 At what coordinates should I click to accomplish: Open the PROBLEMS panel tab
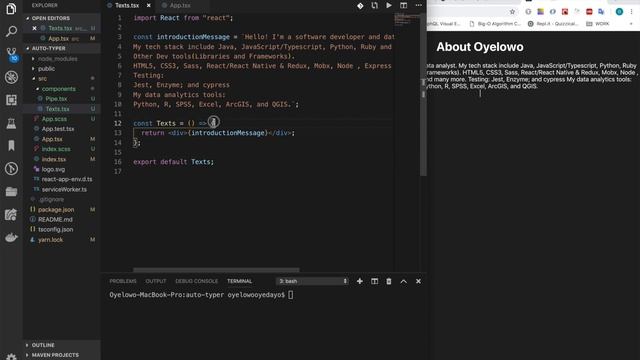click(123, 281)
